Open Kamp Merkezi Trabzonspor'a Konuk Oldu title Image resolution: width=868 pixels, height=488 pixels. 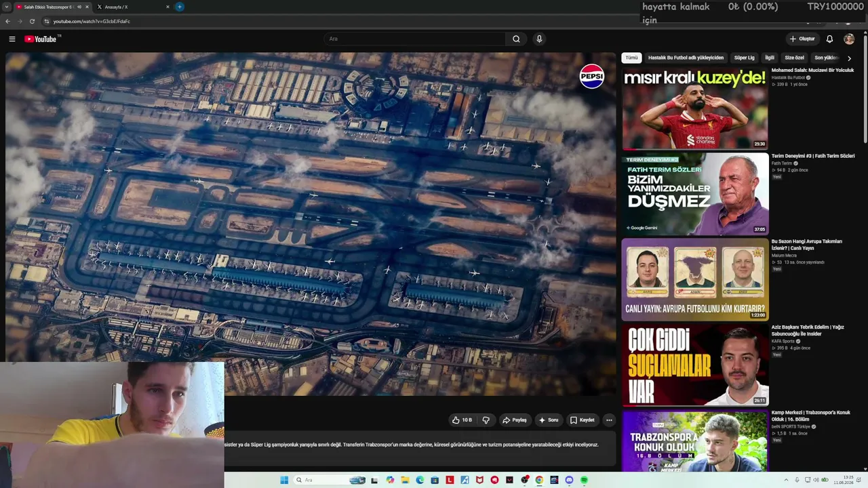pyautogui.click(x=810, y=415)
